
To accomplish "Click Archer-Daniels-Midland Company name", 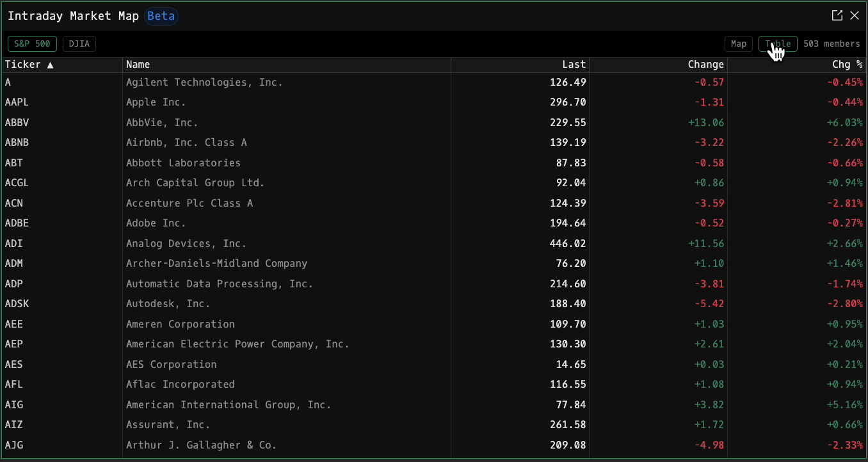I will [216, 264].
